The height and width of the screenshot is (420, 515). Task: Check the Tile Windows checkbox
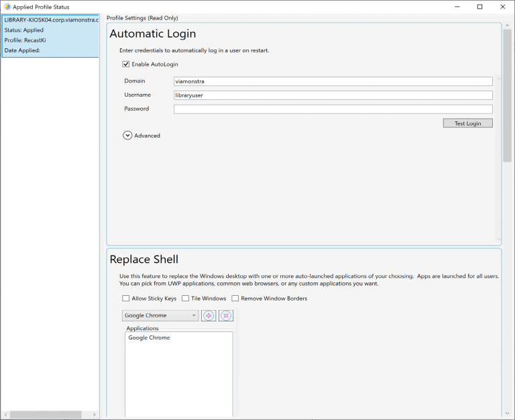(185, 299)
